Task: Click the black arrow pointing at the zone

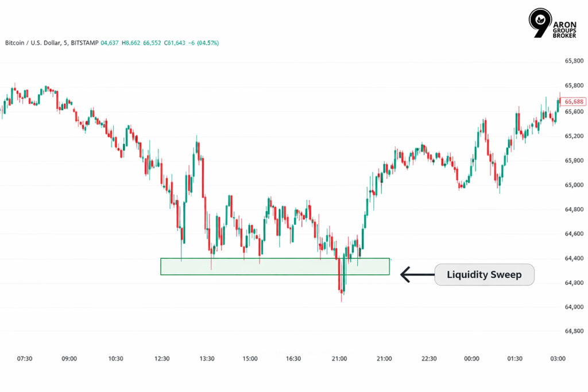Action: pos(416,275)
